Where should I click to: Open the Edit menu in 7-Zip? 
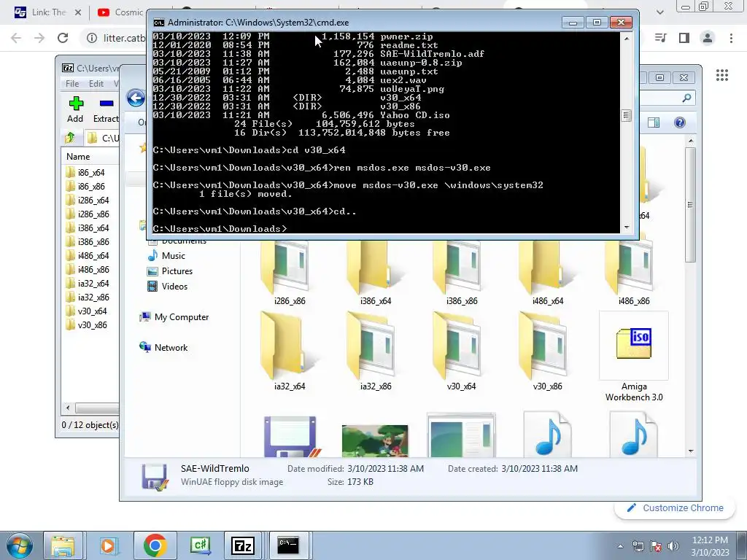point(96,83)
